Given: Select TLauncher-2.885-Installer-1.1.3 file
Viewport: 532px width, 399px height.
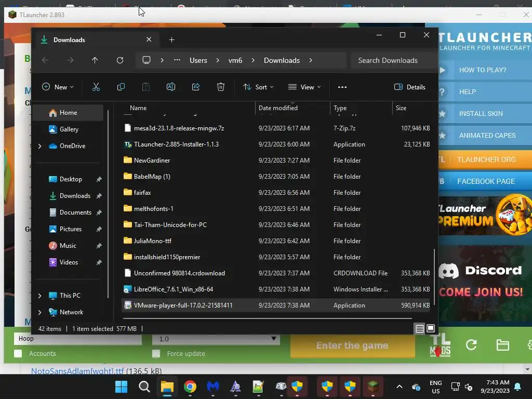Looking at the screenshot, I should [x=276, y=144].
